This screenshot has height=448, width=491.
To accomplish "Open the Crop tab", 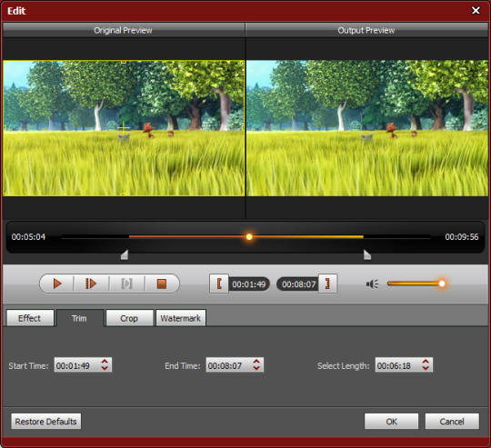I will click(x=129, y=318).
